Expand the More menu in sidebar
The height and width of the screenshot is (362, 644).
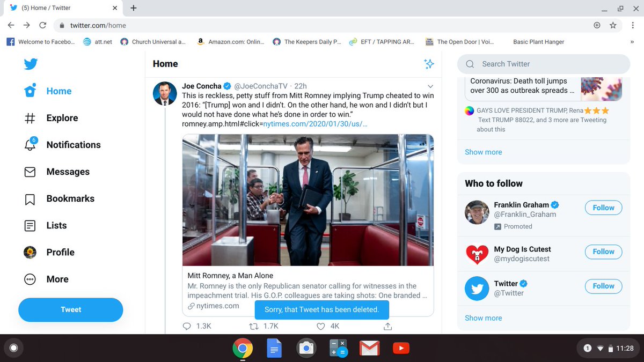46,279
